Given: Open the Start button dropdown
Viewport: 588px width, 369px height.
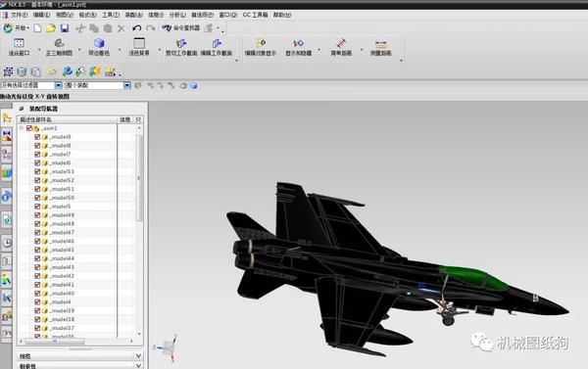Looking at the screenshot, I should click(x=17, y=28).
